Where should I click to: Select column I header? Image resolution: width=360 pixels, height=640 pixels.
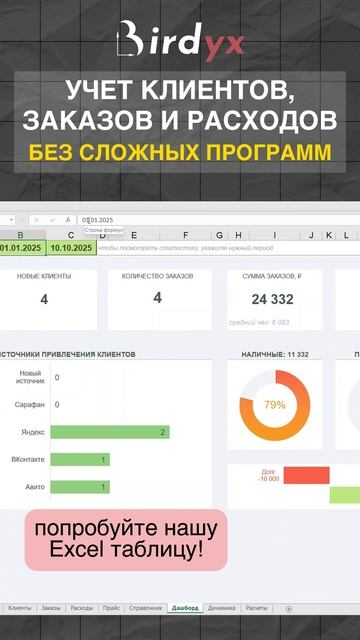(x=275, y=235)
